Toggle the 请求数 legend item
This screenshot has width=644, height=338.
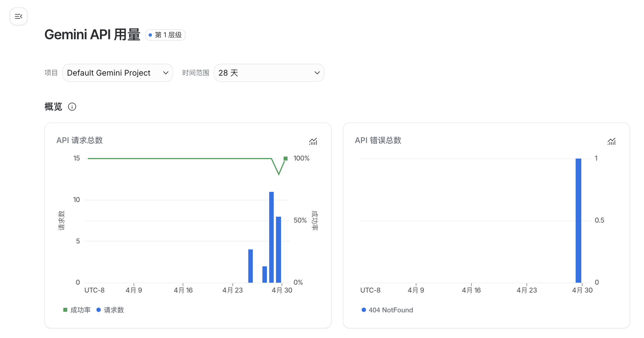tap(110, 310)
